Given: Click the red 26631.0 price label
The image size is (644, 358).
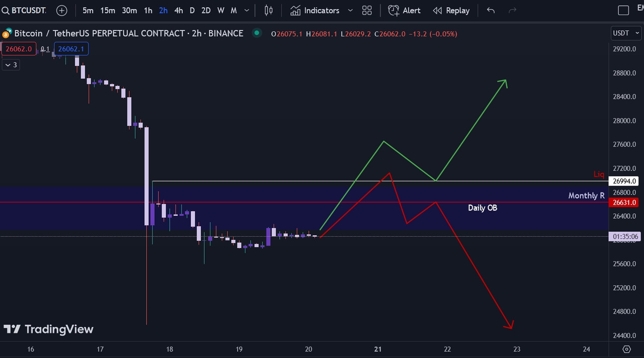Looking at the screenshot, I should pos(624,203).
